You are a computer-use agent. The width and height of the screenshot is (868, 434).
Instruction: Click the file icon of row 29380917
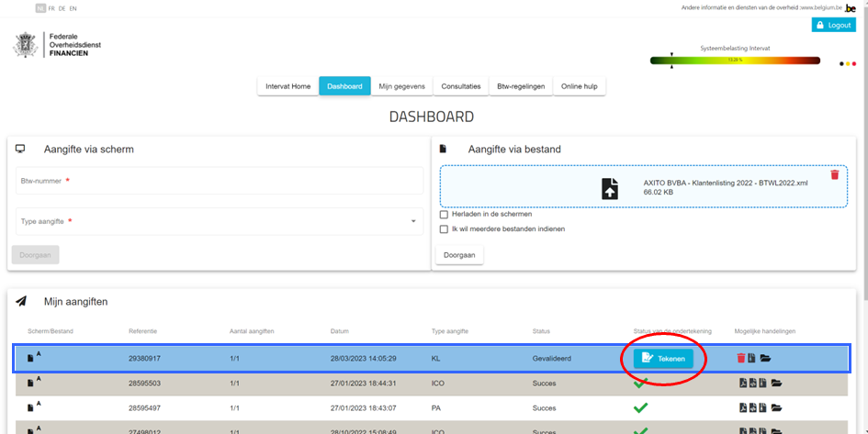click(30, 358)
